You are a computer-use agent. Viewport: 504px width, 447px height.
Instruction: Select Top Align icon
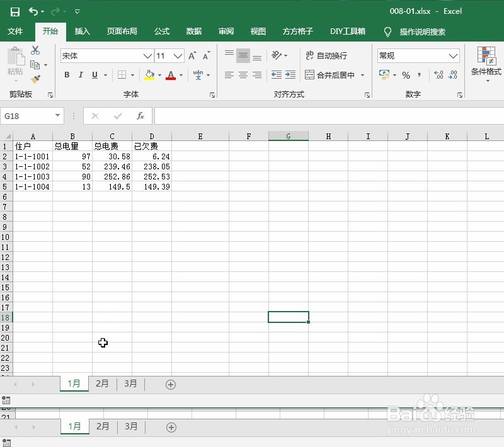[x=229, y=54]
